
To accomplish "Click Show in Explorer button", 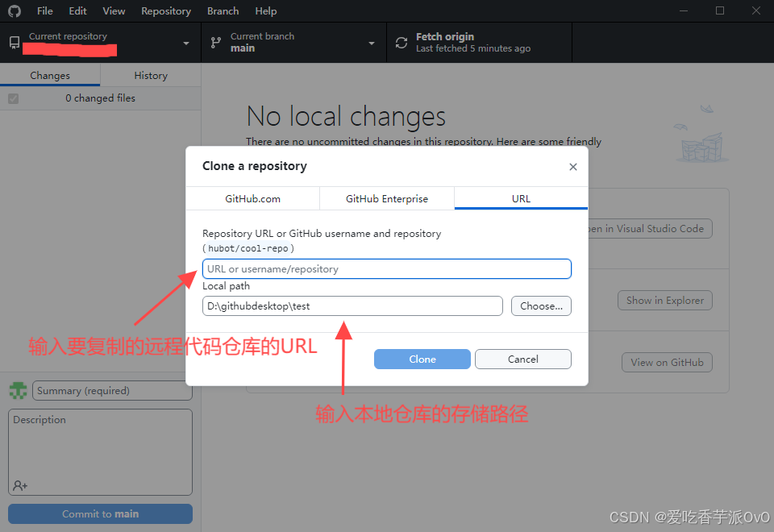I will click(x=665, y=300).
